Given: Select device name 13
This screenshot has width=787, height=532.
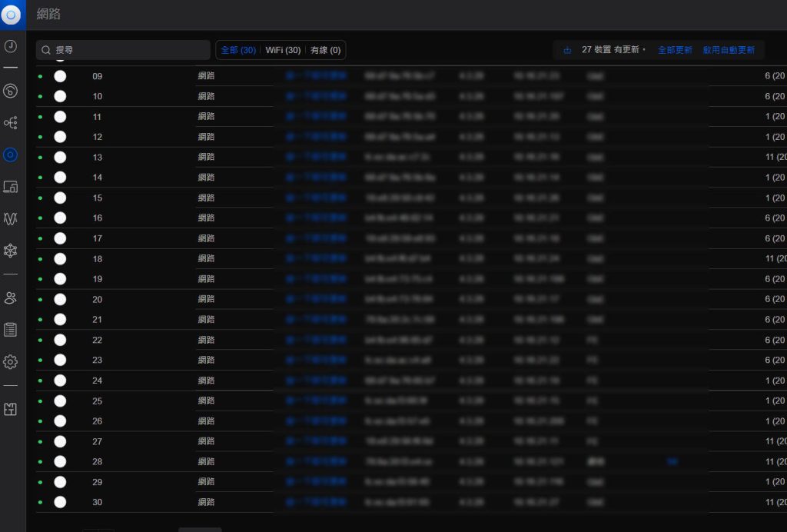Looking at the screenshot, I should (x=98, y=158).
